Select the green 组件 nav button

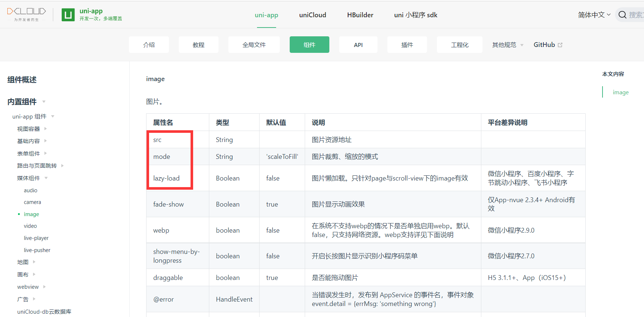tap(310, 45)
